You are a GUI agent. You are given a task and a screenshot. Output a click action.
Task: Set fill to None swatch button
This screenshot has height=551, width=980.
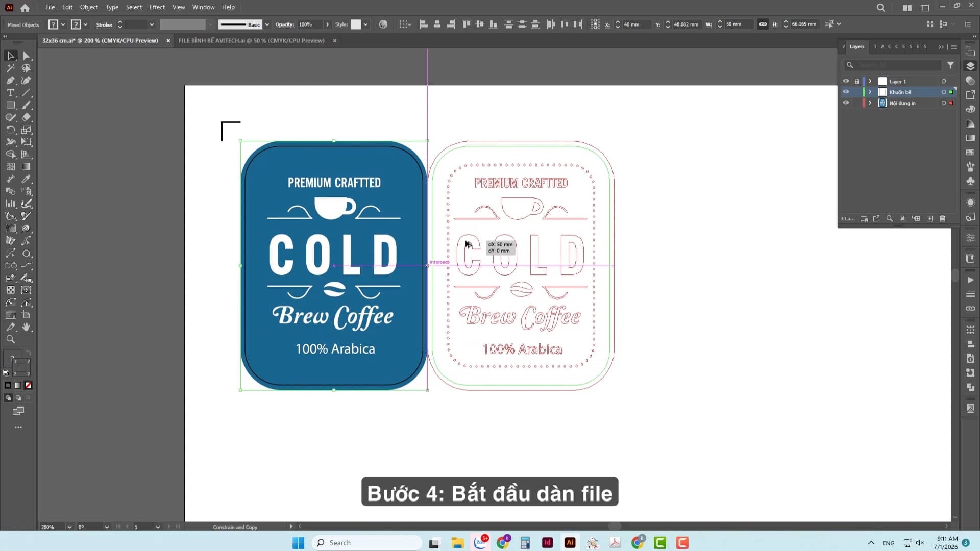[29, 385]
